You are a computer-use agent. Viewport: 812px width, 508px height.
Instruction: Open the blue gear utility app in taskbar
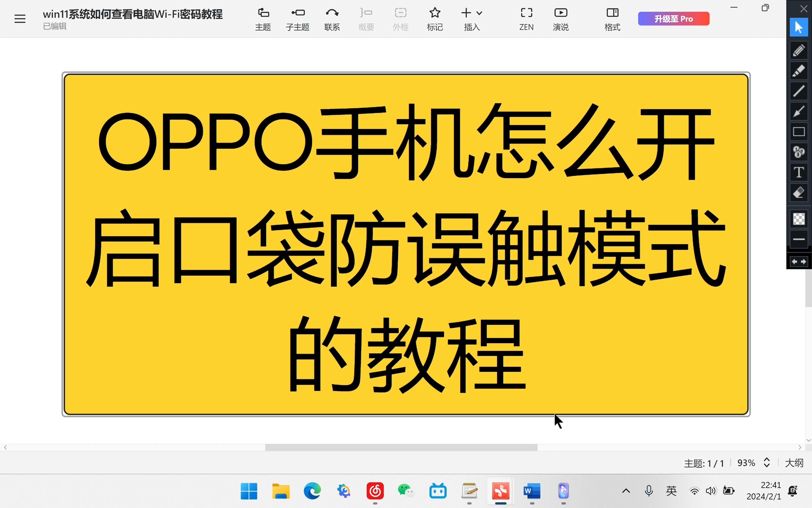[x=344, y=491]
